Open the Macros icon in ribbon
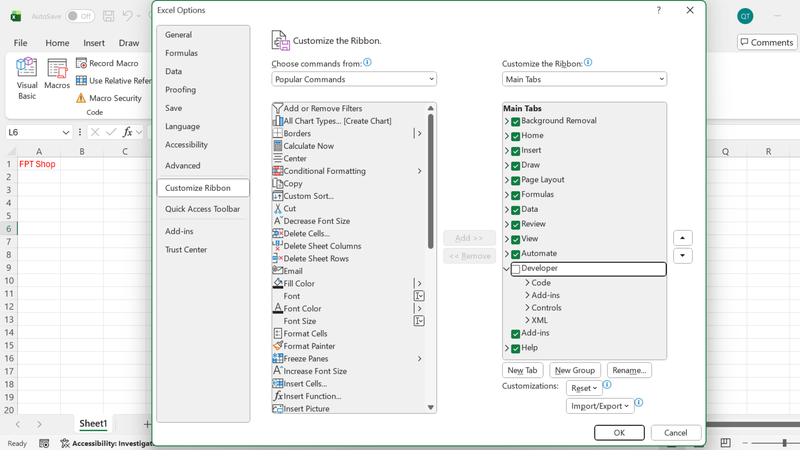 click(x=57, y=68)
